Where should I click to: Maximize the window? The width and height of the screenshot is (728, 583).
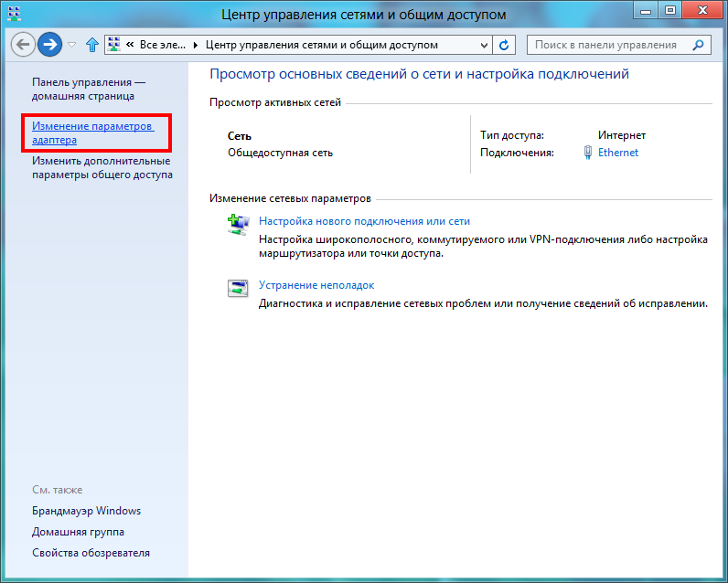click(x=670, y=11)
